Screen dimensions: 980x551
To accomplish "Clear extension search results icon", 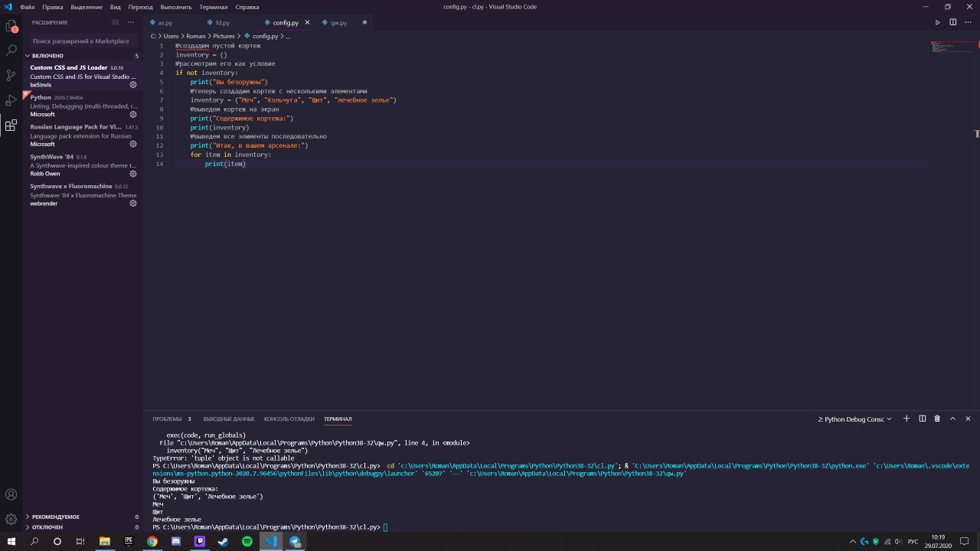I will tap(116, 22).
